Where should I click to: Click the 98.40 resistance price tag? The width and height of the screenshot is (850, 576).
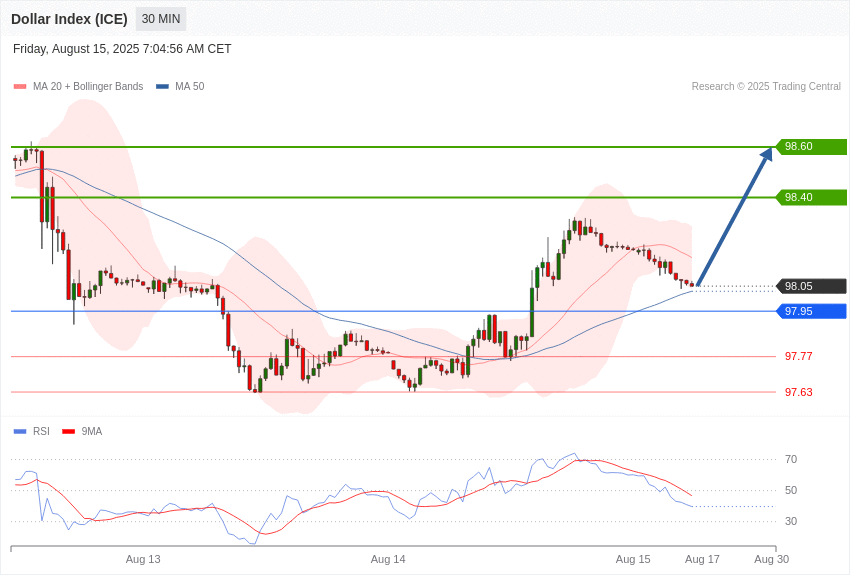(812, 197)
